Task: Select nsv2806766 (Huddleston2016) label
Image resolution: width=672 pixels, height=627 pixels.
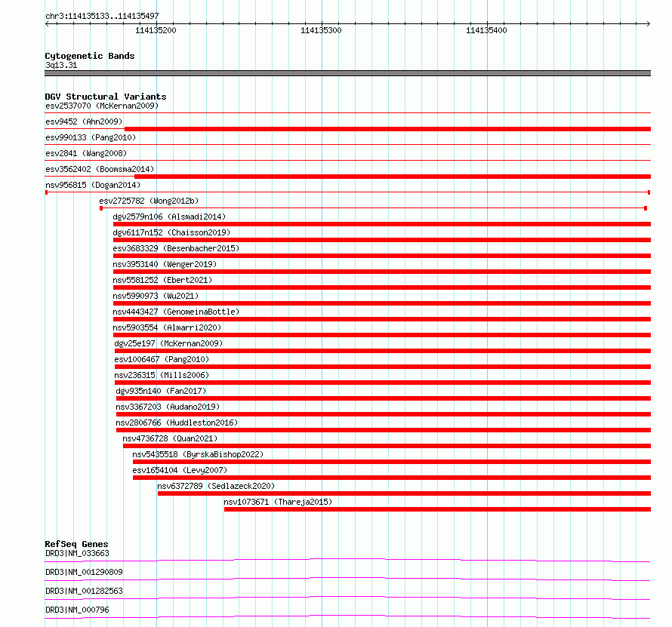Action: 177,423
